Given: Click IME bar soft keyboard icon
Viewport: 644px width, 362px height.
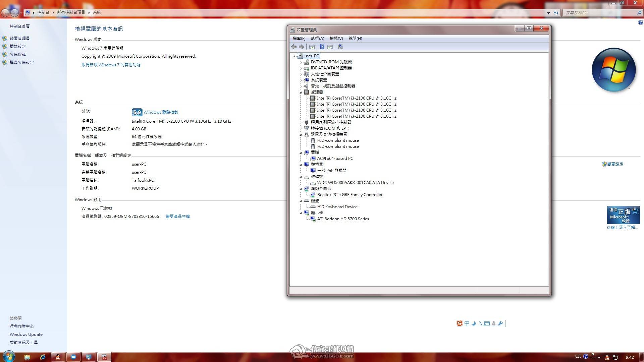Looking at the screenshot, I should (x=487, y=323).
